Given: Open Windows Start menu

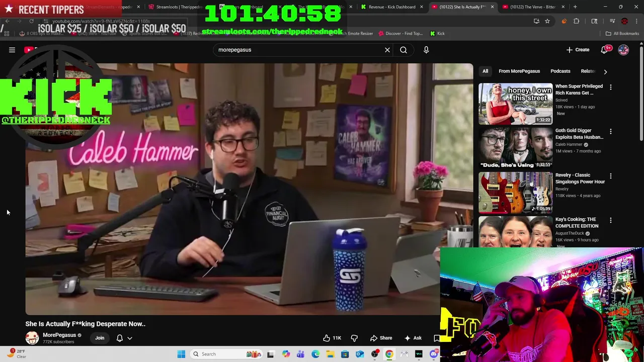Looking at the screenshot, I should tap(181, 354).
